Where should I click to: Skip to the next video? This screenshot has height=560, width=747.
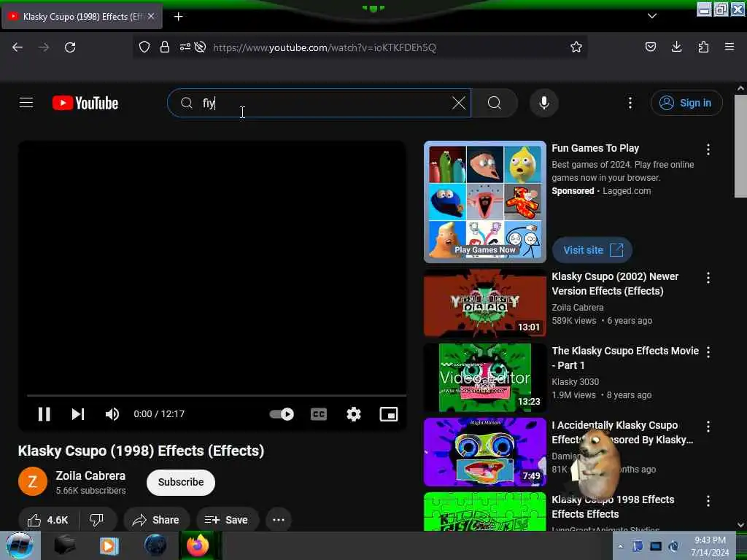pyautogui.click(x=78, y=414)
